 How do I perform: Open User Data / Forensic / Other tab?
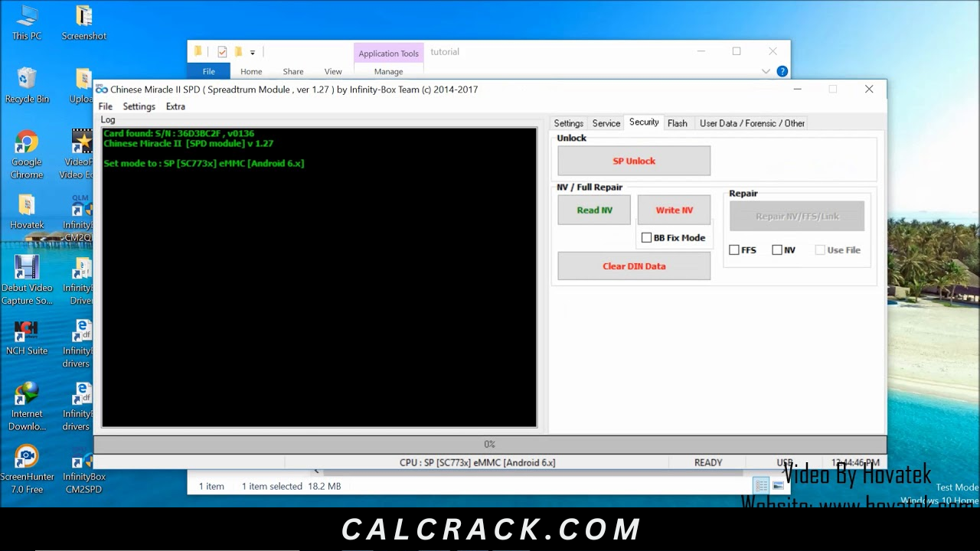click(x=752, y=123)
